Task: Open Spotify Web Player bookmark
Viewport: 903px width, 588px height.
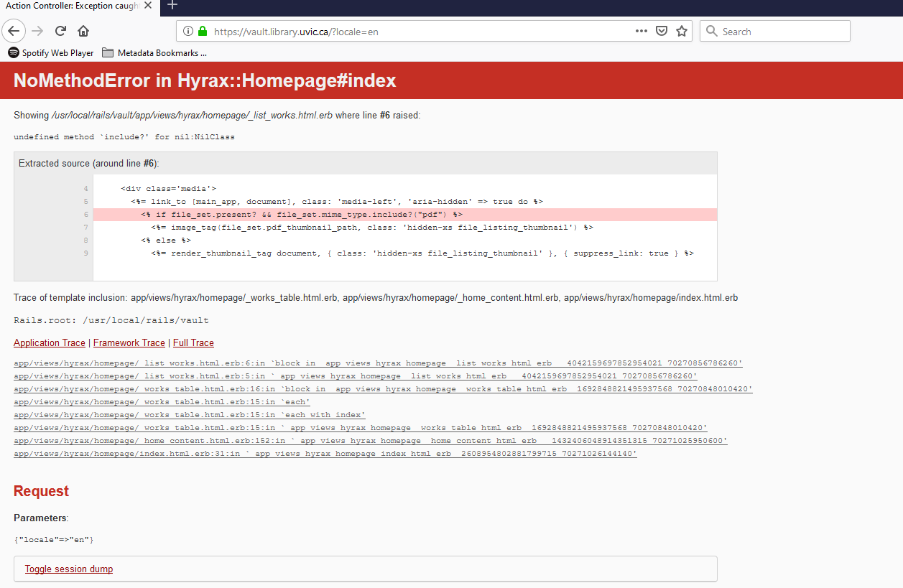Action: (51, 52)
